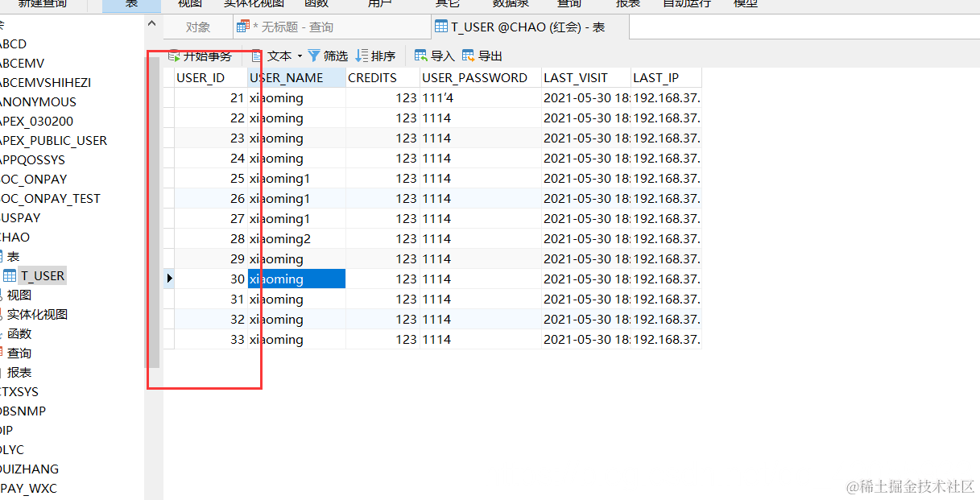Select the DBSNMP schema
Screen dimensions: 980x500
(23, 411)
